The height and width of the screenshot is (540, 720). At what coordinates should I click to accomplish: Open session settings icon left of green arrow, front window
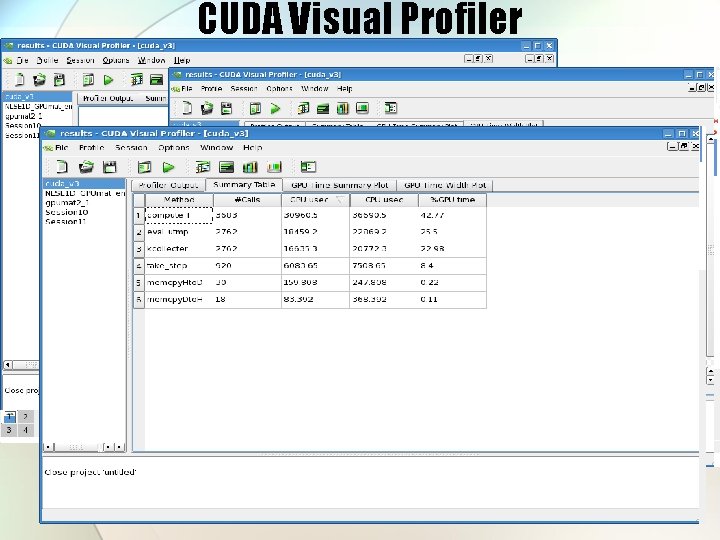(144, 167)
